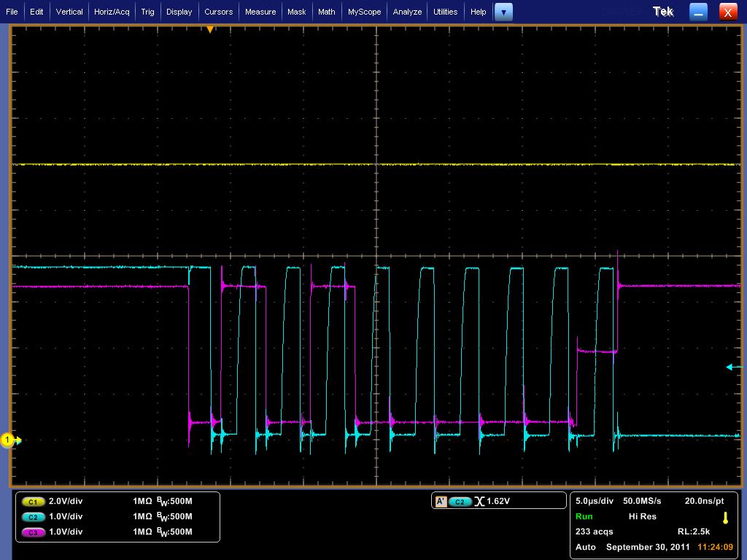The width and height of the screenshot is (747, 560).
Task: Select the cyan C2 channel badge
Action: (33, 517)
